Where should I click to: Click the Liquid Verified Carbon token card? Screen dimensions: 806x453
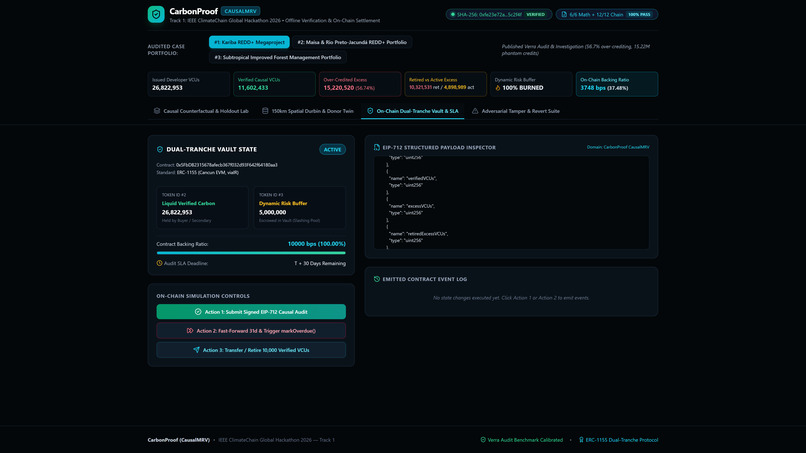(202, 208)
